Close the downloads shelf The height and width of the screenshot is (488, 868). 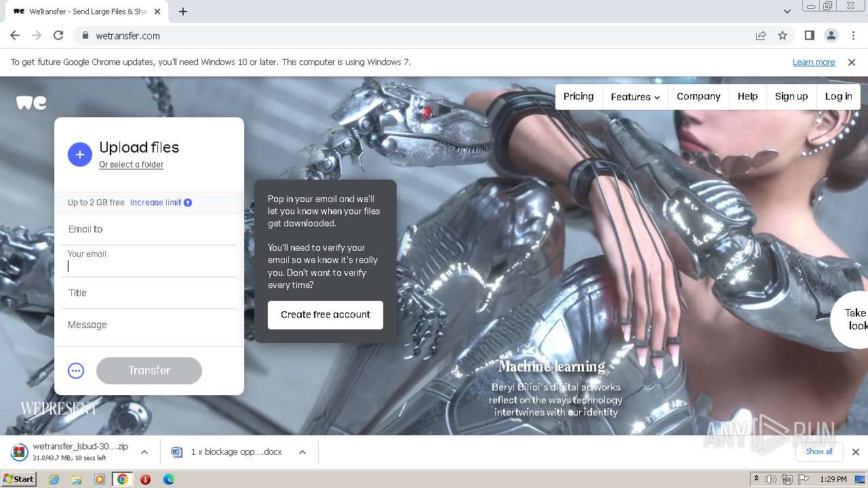pos(855,452)
